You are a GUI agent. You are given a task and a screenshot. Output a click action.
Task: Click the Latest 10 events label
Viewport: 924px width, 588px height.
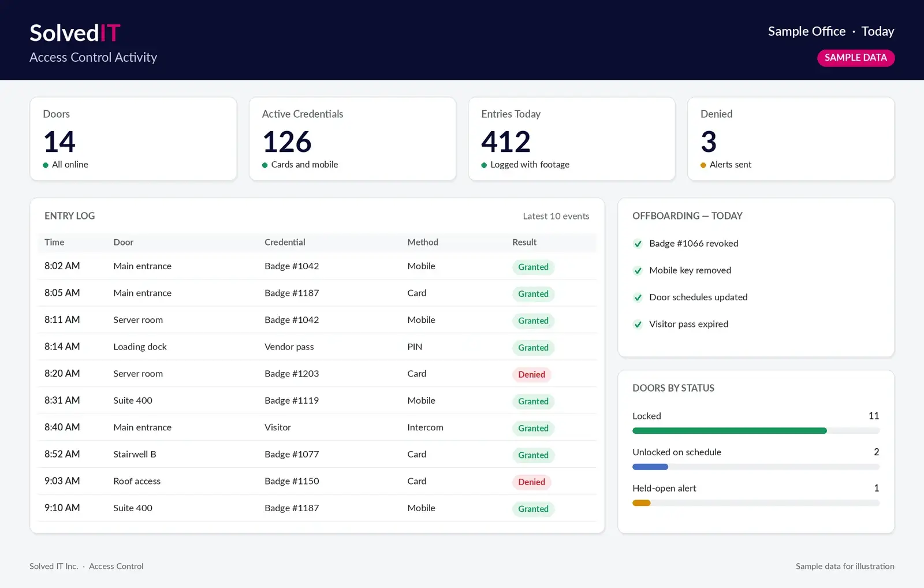click(x=556, y=216)
